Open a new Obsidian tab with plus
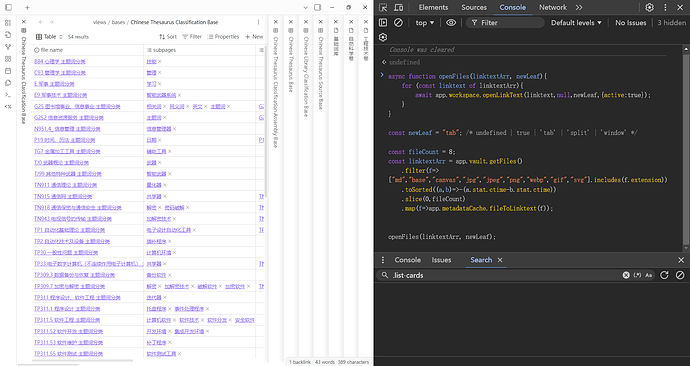Image resolution: width=690 pixels, height=366 pixels. pyautogui.click(x=27, y=7)
